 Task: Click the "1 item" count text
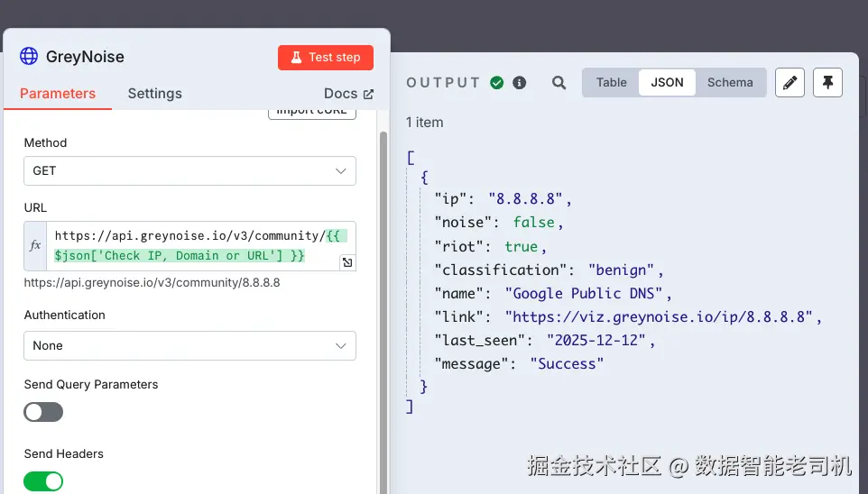tap(425, 123)
